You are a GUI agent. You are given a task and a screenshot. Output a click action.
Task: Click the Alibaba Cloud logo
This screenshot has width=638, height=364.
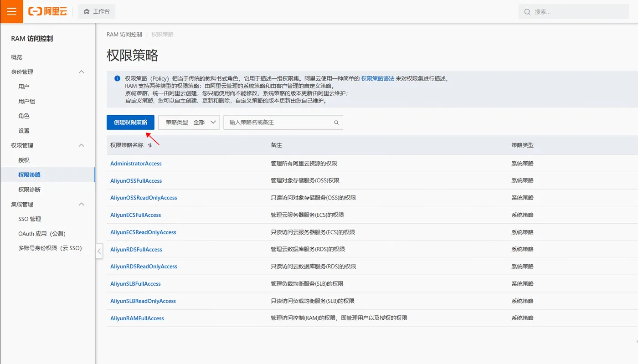[47, 11]
